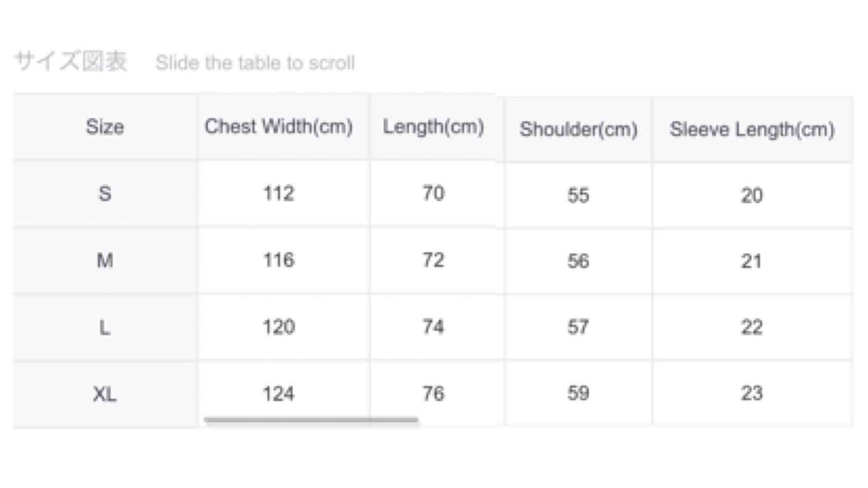Click the Sleeve Length(cm) header
Image resolution: width=868 pixels, height=488 pixels.
pos(752,130)
